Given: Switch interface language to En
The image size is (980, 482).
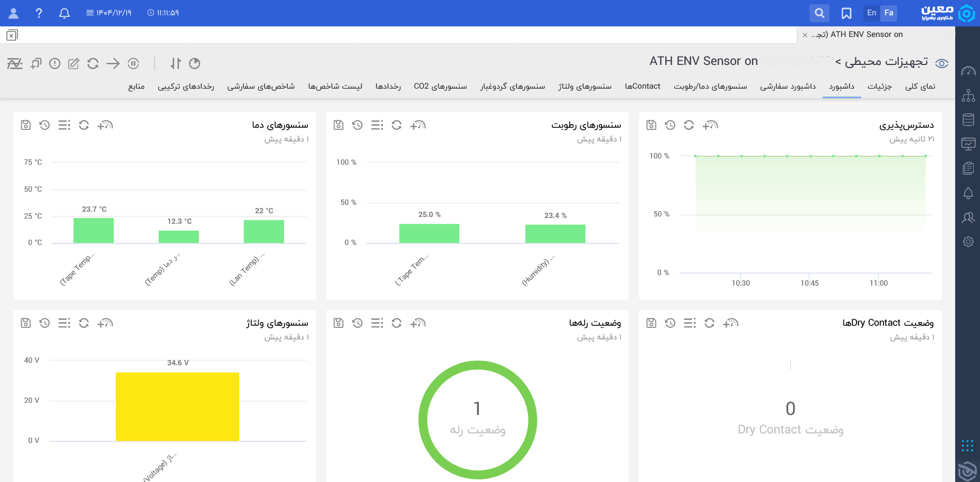Looking at the screenshot, I should (x=871, y=13).
